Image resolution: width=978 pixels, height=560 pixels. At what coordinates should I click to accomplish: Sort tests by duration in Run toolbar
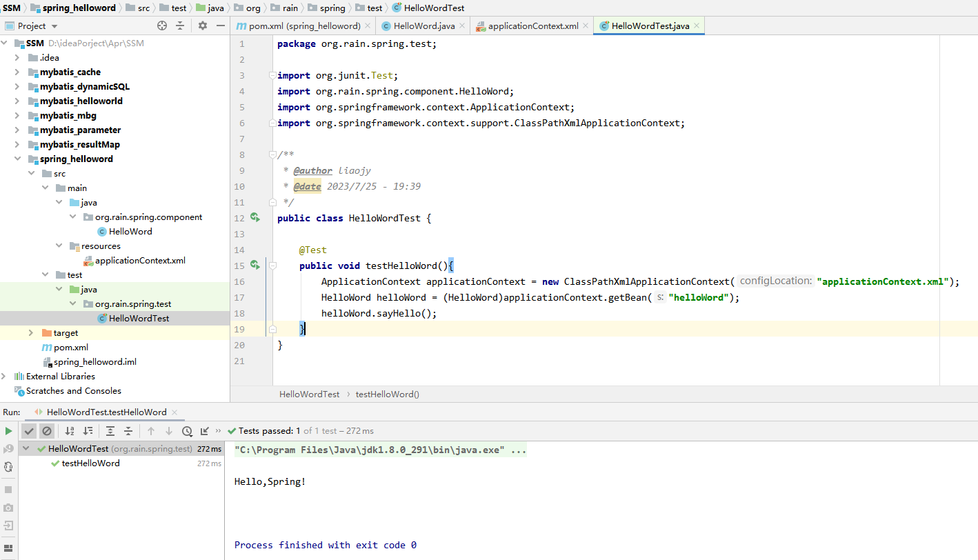pyautogui.click(x=88, y=431)
